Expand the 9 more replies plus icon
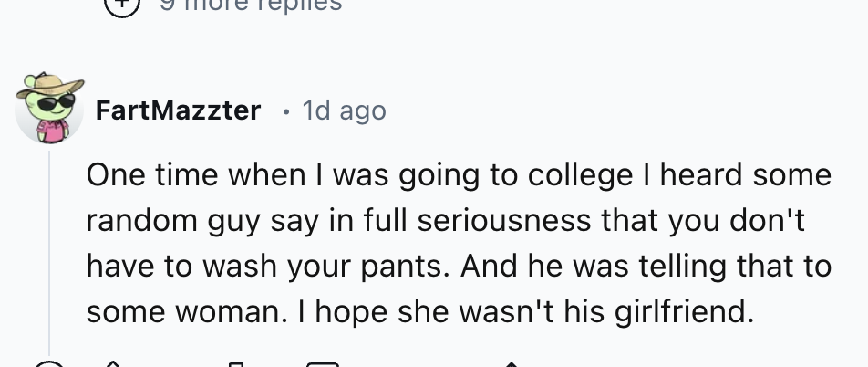The height and width of the screenshot is (367, 868). click(122, 5)
